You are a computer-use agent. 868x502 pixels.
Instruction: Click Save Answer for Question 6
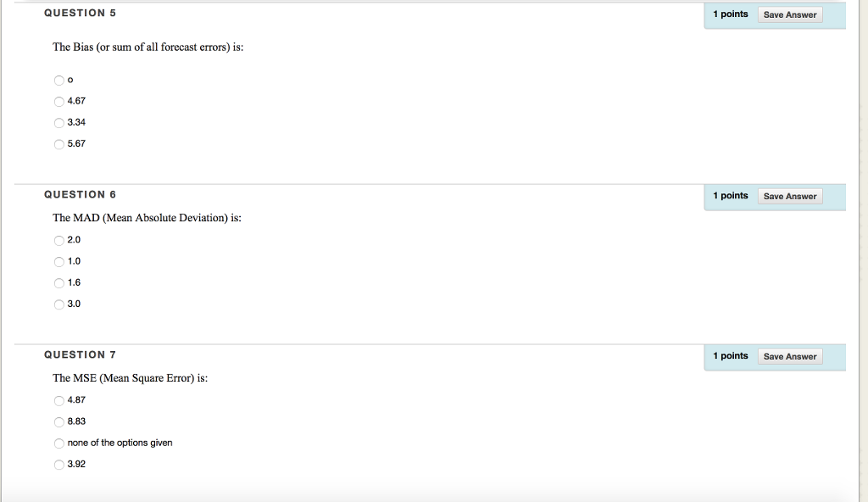[789, 196]
